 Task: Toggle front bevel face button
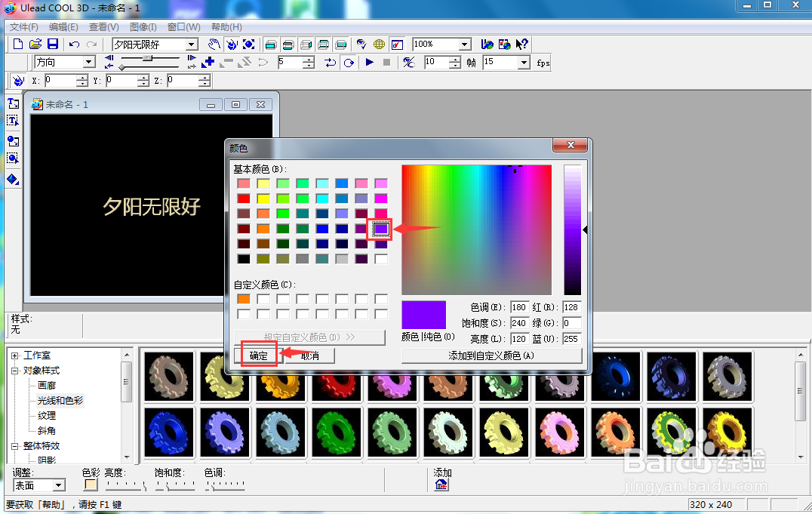288,44
